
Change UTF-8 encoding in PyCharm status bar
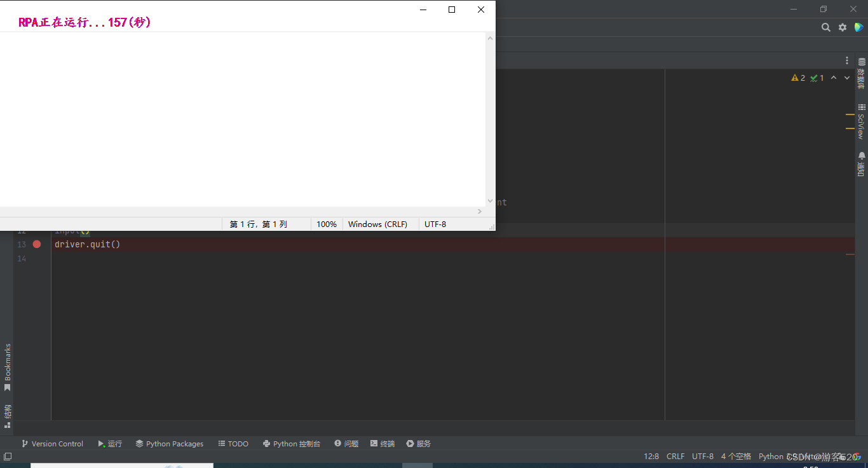pyautogui.click(x=703, y=457)
